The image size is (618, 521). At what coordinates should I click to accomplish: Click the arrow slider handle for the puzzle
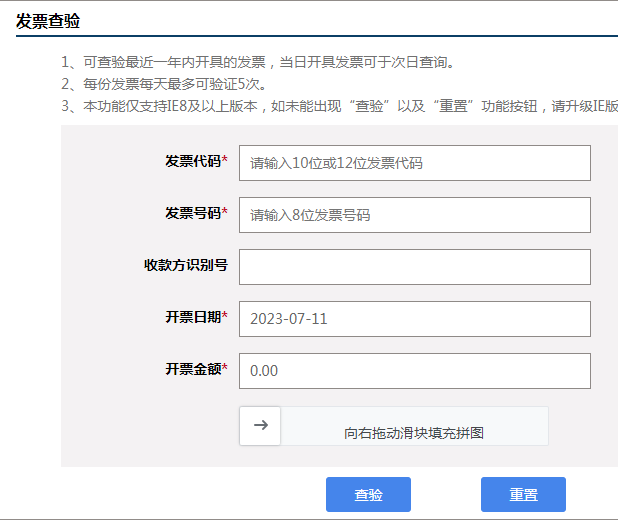click(x=260, y=426)
